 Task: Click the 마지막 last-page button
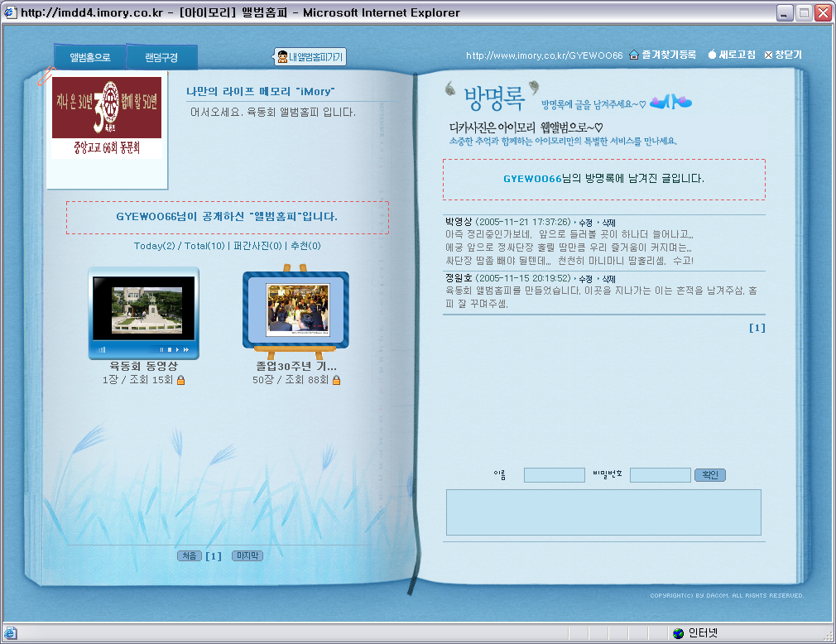click(x=247, y=556)
